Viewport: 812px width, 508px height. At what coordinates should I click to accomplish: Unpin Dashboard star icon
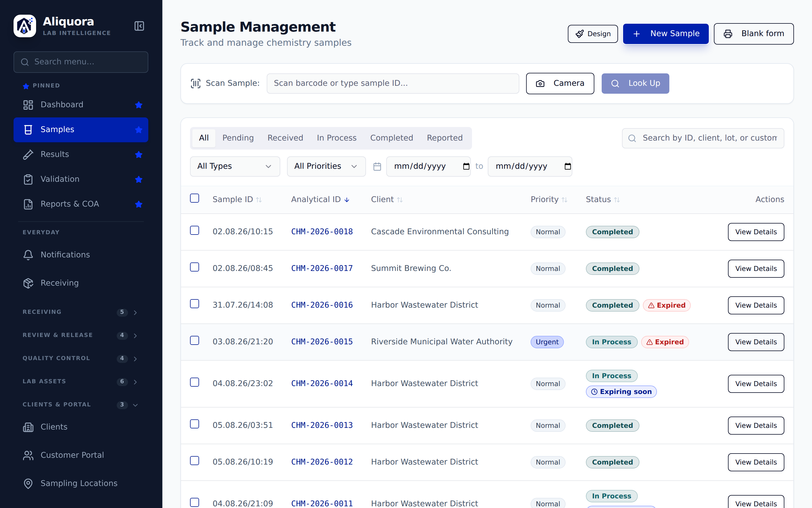(139, 105)
